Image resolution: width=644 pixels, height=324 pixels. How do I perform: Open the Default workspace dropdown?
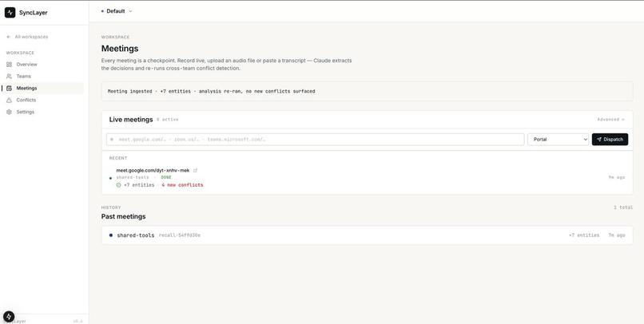pyautogui.click(x=117, y=11)
